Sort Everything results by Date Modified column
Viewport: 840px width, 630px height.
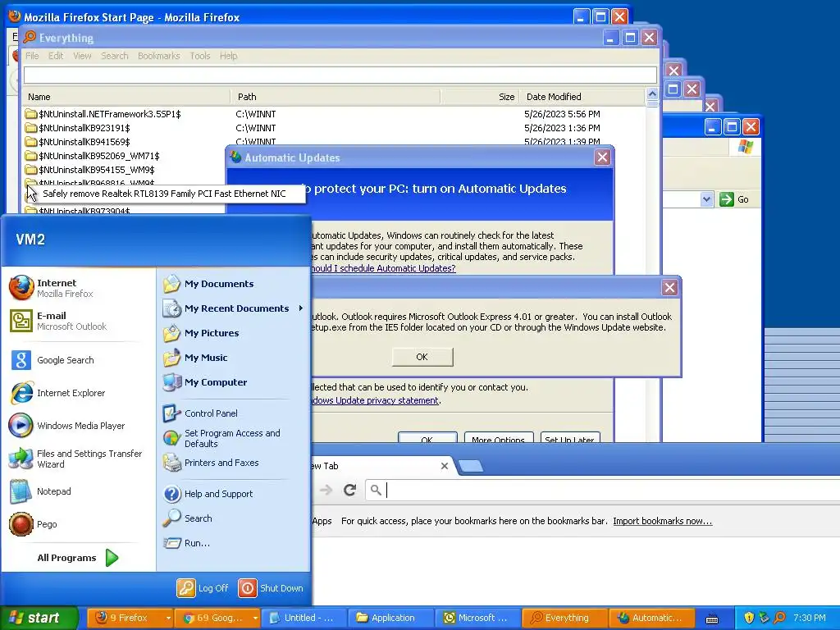click(x=582, y=97)
